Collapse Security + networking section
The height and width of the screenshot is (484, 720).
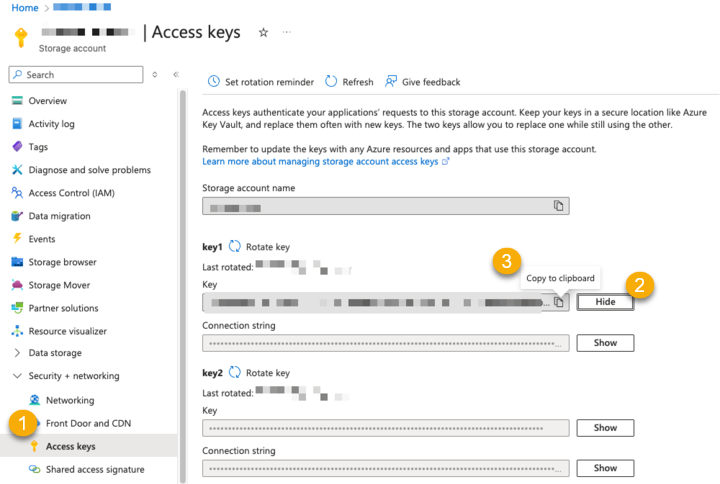point(17,376)
